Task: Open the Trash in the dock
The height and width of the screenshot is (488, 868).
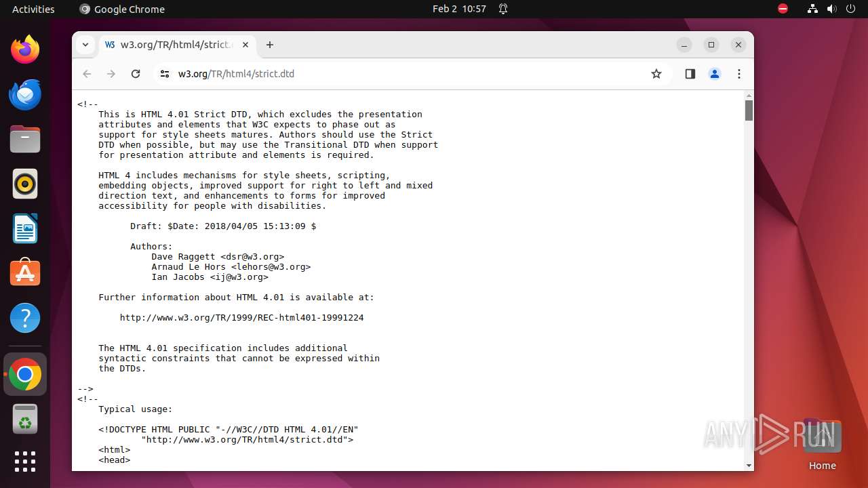Action: click(x=25, y=419)
